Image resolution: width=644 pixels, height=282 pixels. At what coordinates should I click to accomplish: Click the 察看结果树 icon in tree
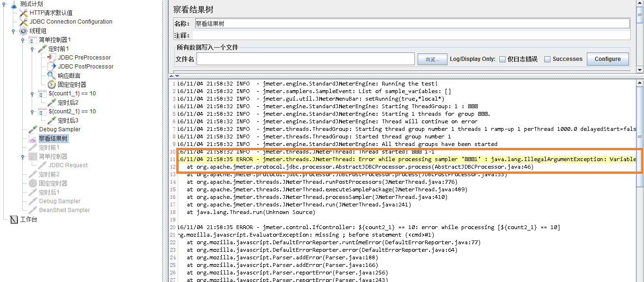(34, 138)
